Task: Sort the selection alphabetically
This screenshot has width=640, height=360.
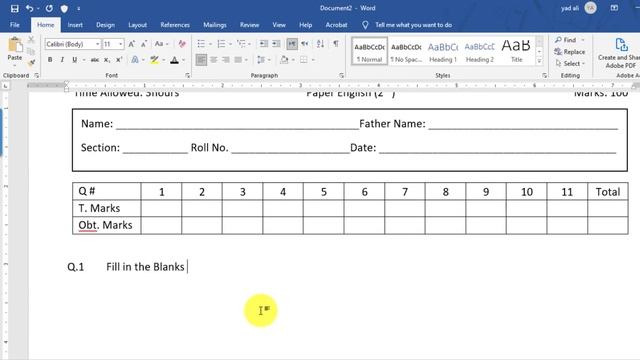Action: (320, 44)
